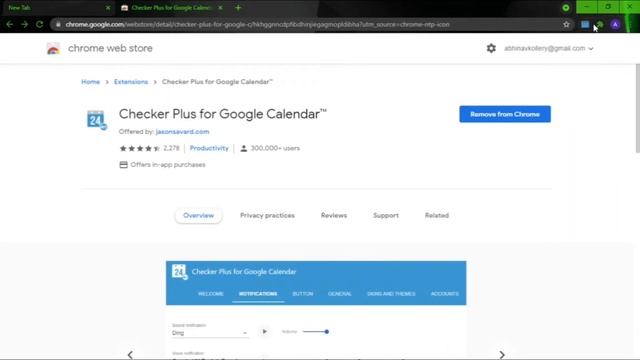The width and height of the screenshot is (640, 360).
Task: Go forward with the browser forward arrow
Action: coord(24,24)
